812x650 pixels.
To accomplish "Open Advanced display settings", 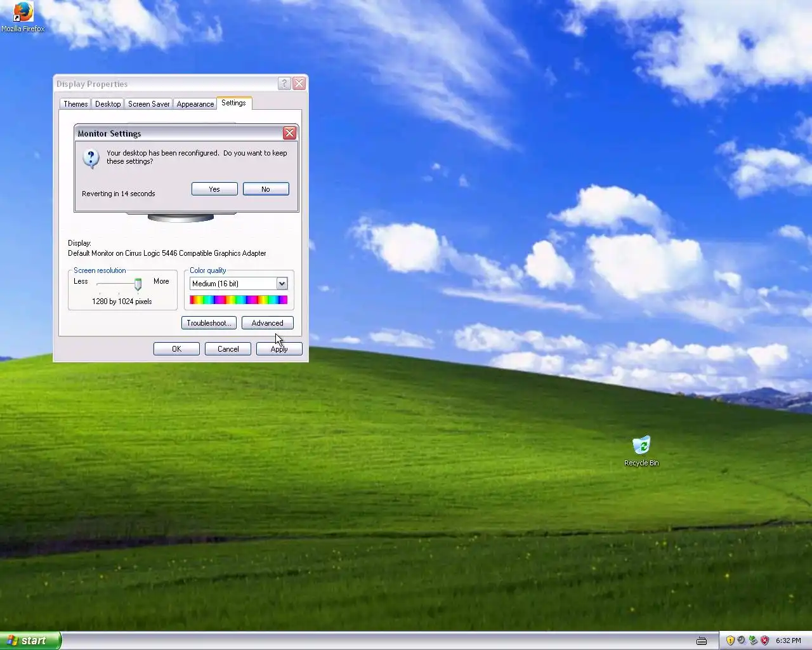I will tap(267, 323).
